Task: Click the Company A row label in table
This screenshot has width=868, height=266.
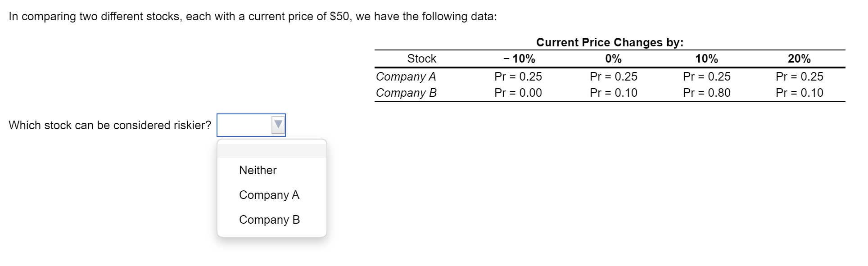Action: pyautogui.click(x=406, y=77)
